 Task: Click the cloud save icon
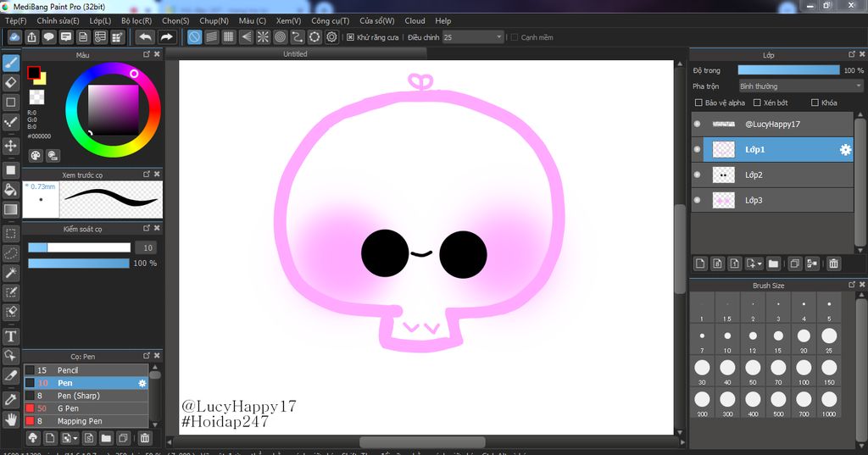tap(14, 37)
